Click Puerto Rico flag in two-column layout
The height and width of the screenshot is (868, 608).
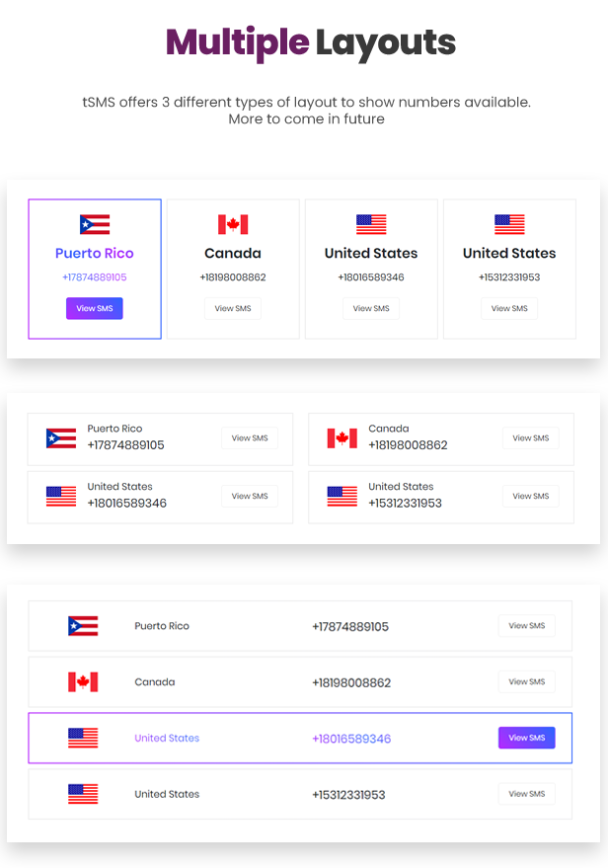coord(61,438)
